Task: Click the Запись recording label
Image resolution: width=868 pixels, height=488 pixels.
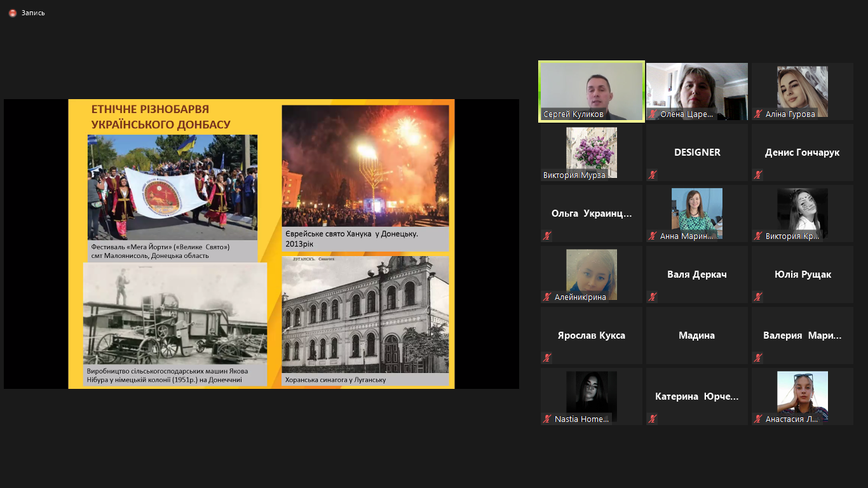Action: (x=33, y=13)
